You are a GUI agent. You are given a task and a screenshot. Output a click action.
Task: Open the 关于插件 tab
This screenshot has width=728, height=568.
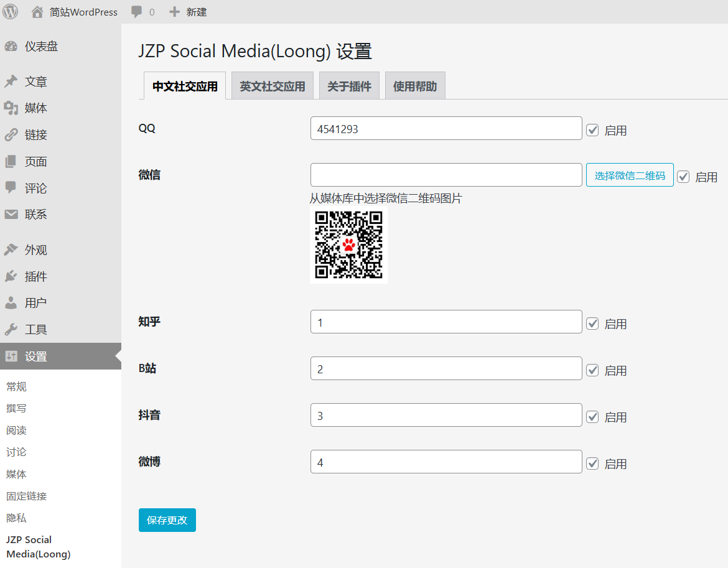[x=349, y=86]
